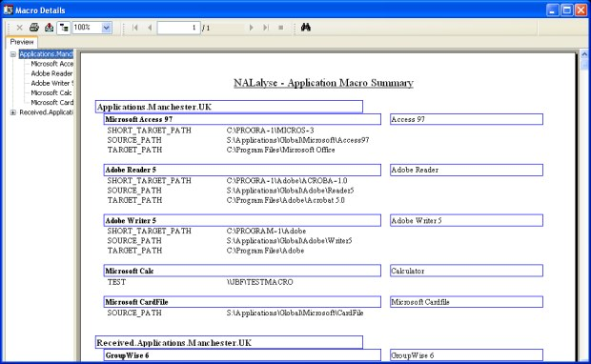Click the Microsoft CardFile heading box

pos(242,302)
